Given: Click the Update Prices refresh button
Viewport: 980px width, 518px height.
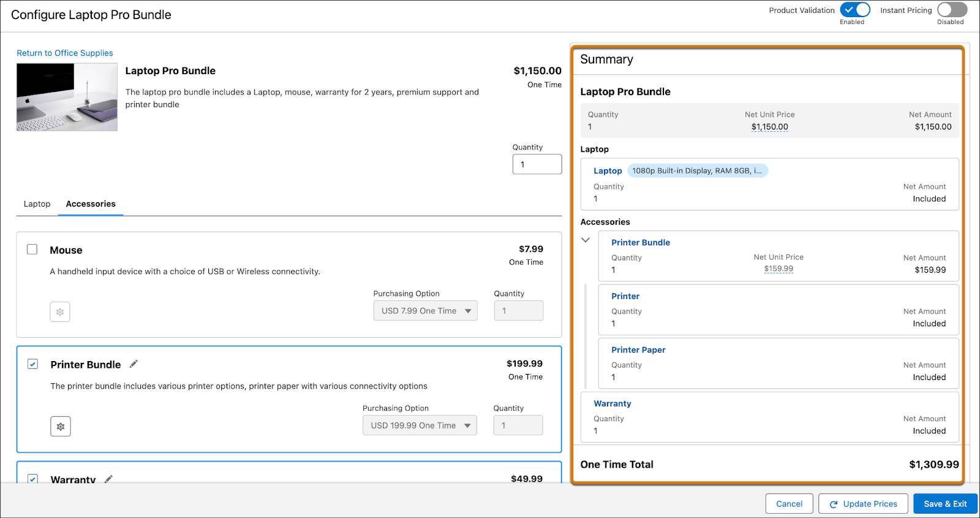Looking at the screenshot, I should 863,504.
